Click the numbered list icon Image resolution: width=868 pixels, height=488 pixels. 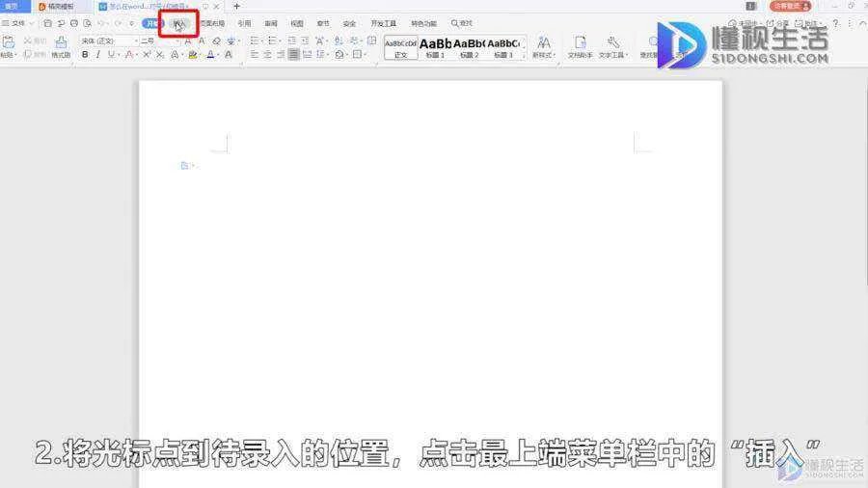coord(272,41)
